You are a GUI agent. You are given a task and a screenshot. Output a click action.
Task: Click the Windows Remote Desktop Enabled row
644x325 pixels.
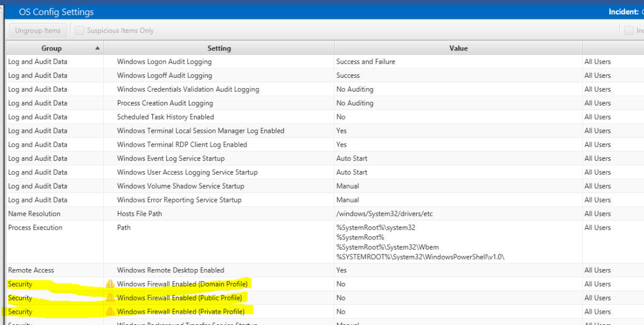171,270
